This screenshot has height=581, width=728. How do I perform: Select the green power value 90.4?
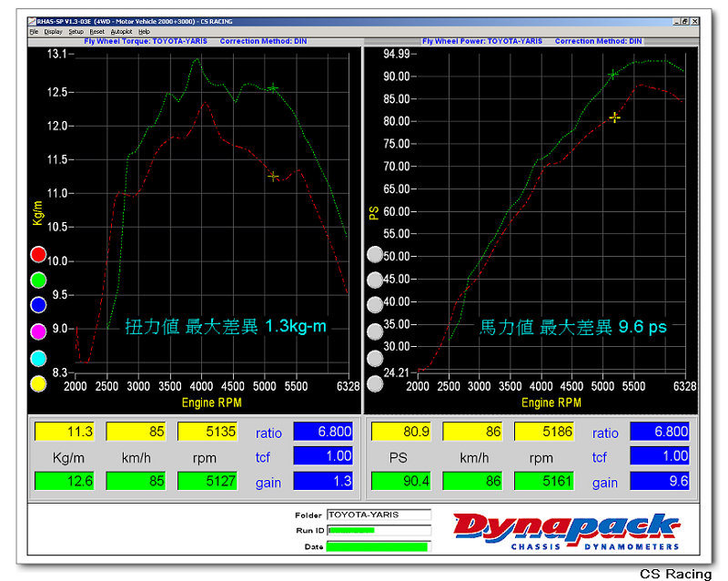[401, 481]
